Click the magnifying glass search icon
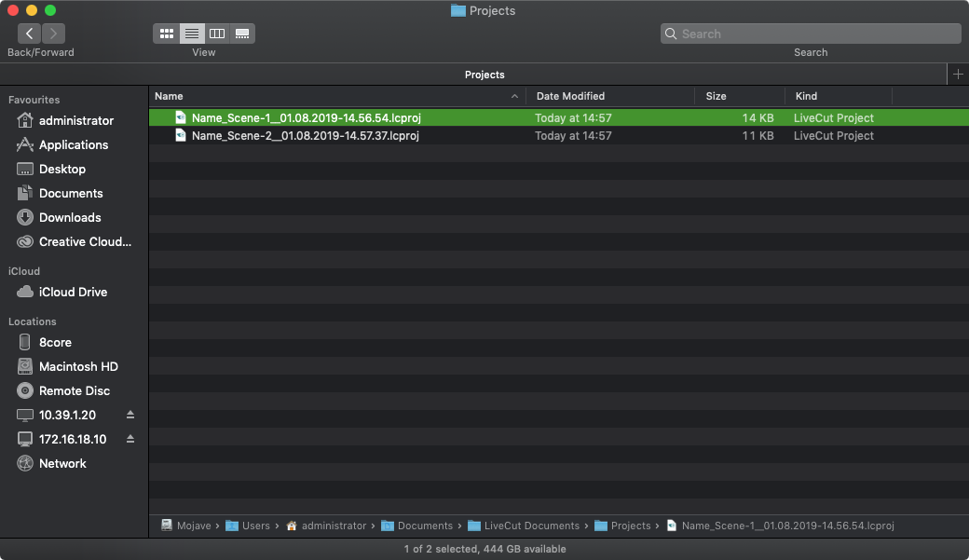969x560 pixels. coord(671,34)
